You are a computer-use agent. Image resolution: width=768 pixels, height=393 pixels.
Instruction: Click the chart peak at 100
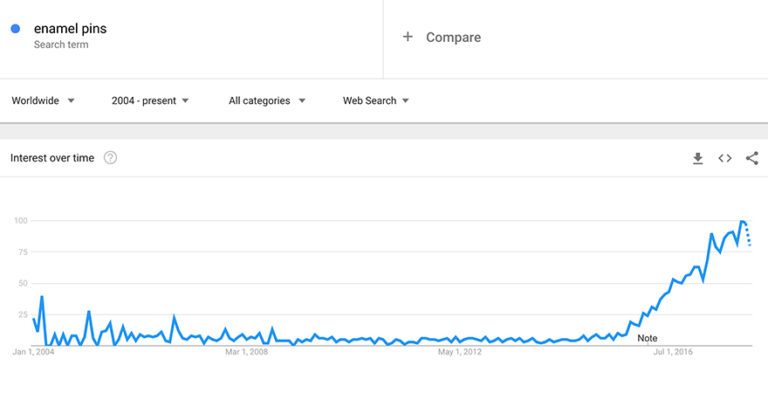(x=743, y=221)
